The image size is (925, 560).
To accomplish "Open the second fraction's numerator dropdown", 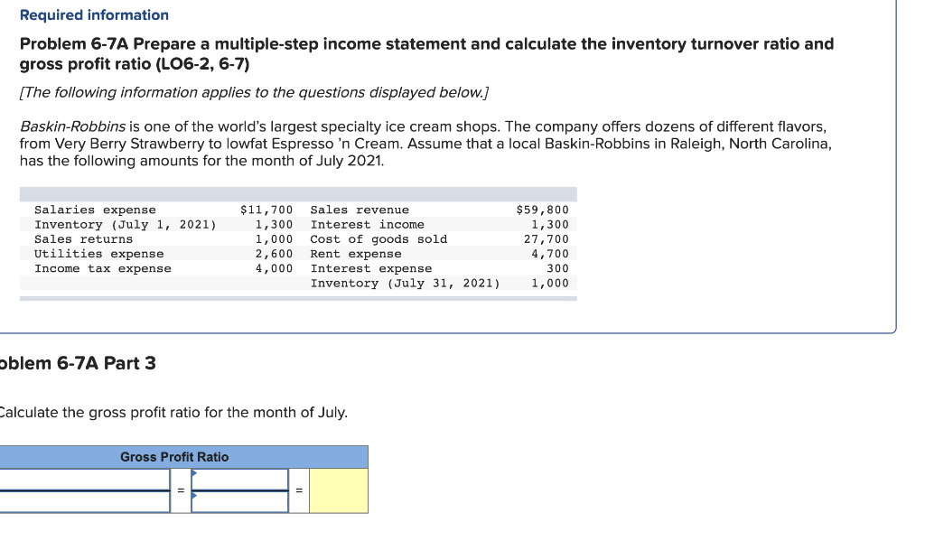I will (192, 473).
